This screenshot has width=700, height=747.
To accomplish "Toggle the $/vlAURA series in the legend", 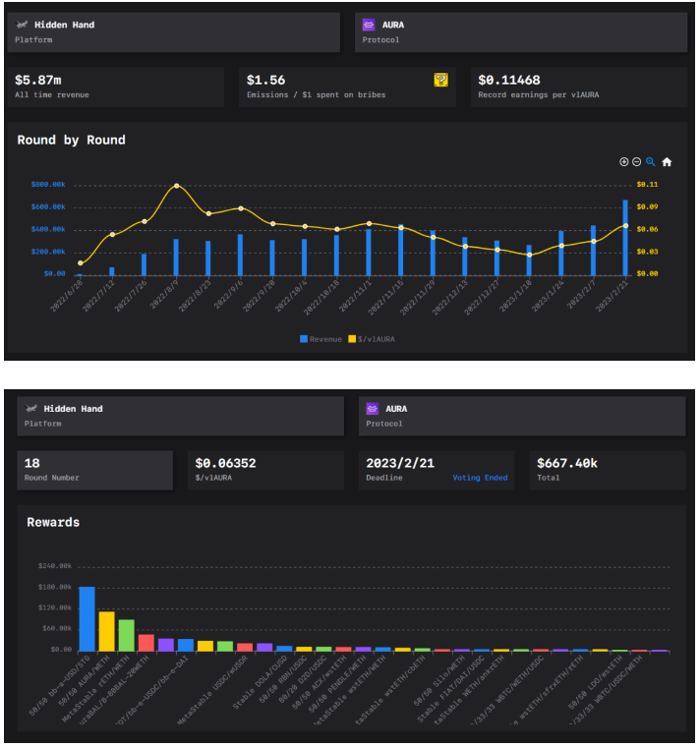I will 372,339.
